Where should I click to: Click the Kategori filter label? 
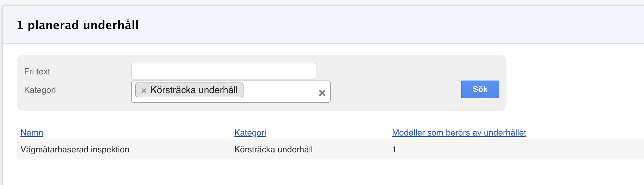pyautogui.click(x=40, y=90)
